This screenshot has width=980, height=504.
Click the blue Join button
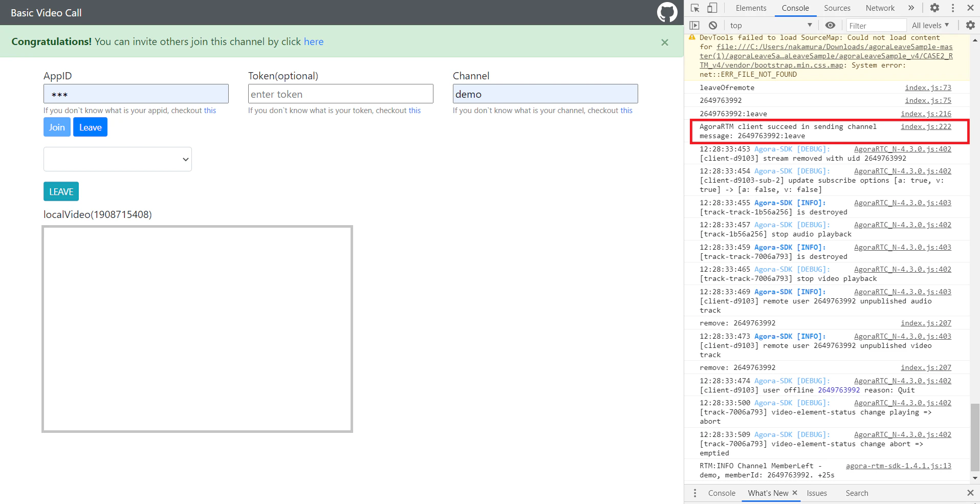[x=57, y=127]
